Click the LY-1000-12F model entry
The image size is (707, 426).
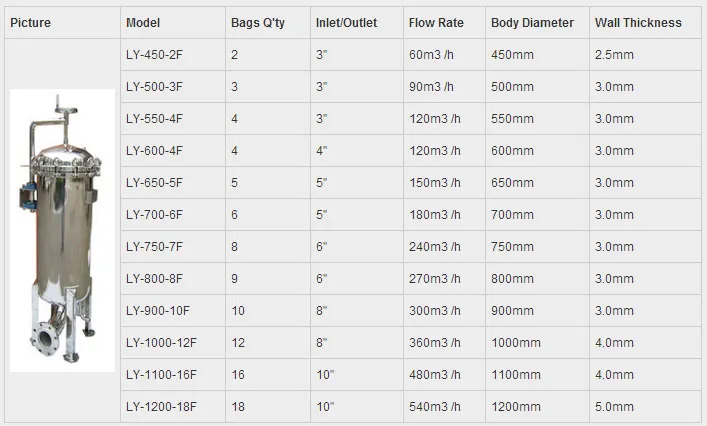160,343
